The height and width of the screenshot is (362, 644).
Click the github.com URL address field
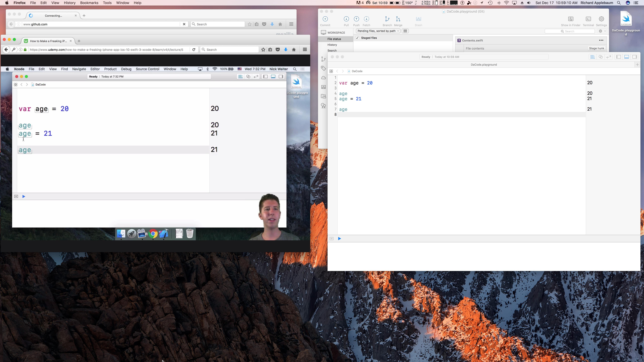100,24
